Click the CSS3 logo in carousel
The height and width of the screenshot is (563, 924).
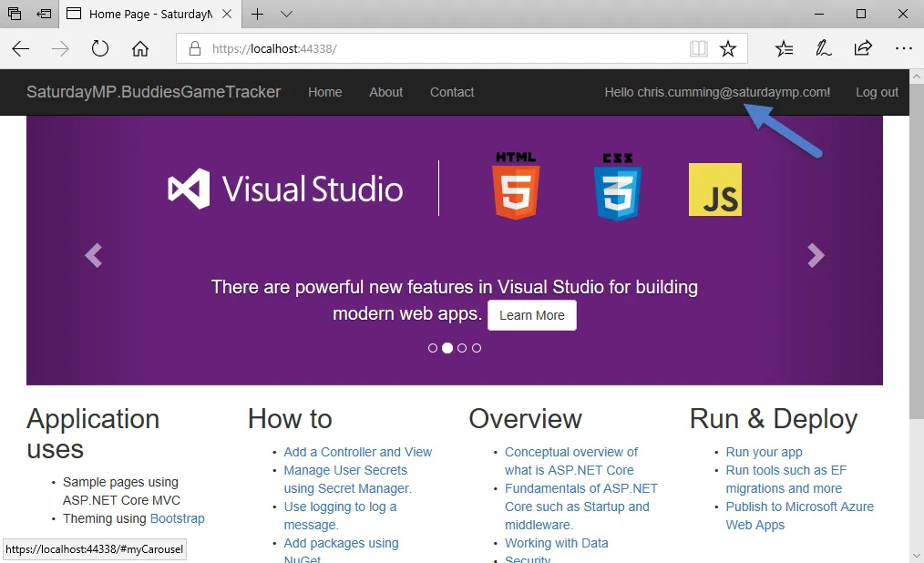(x=618, y=187)
